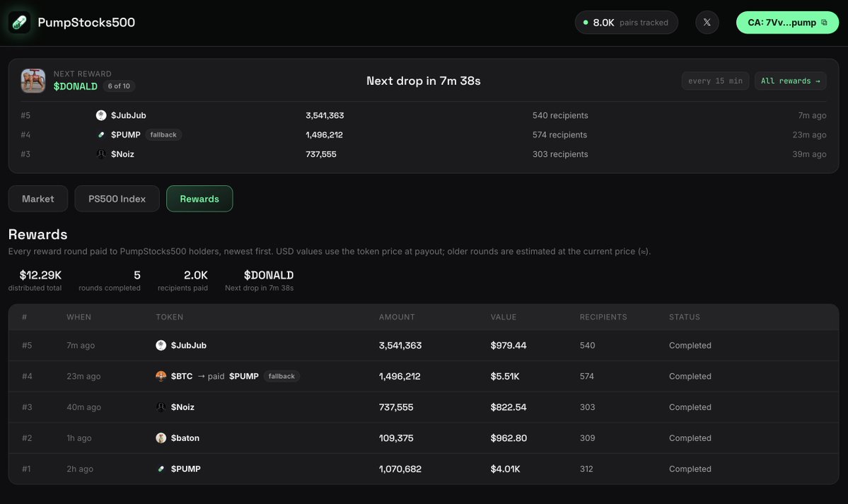
Task: Click the $PUMP token icon in top panel
Action: (101, 134)
